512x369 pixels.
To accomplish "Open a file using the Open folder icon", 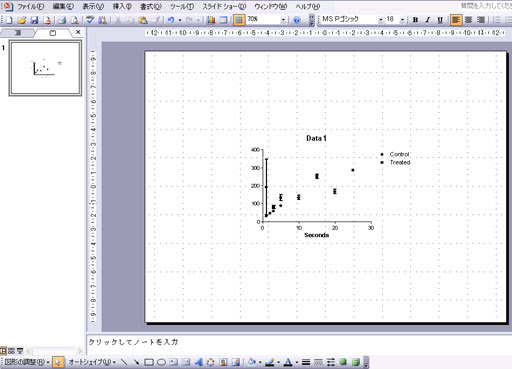I will (22, 20).
